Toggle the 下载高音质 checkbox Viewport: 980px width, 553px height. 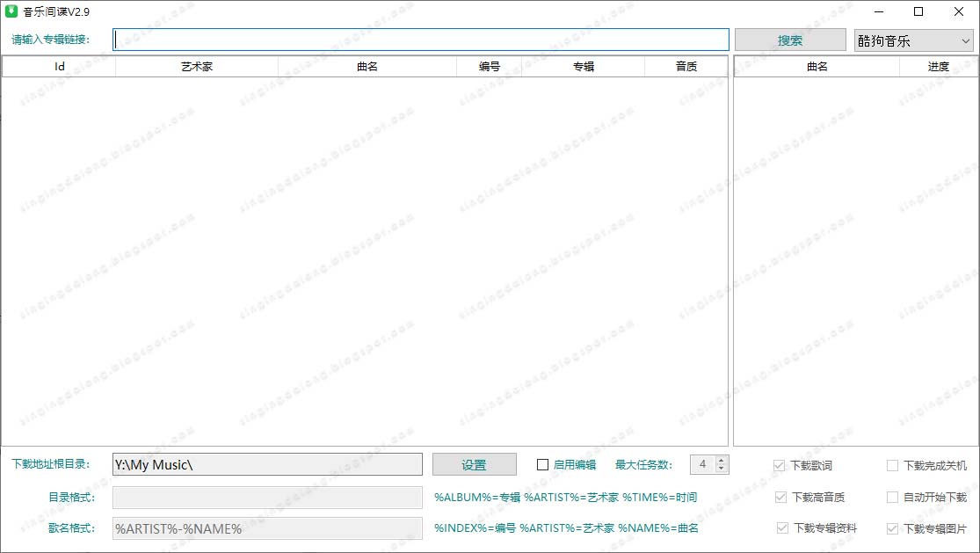pyautogui.click(x=780, y=498)
